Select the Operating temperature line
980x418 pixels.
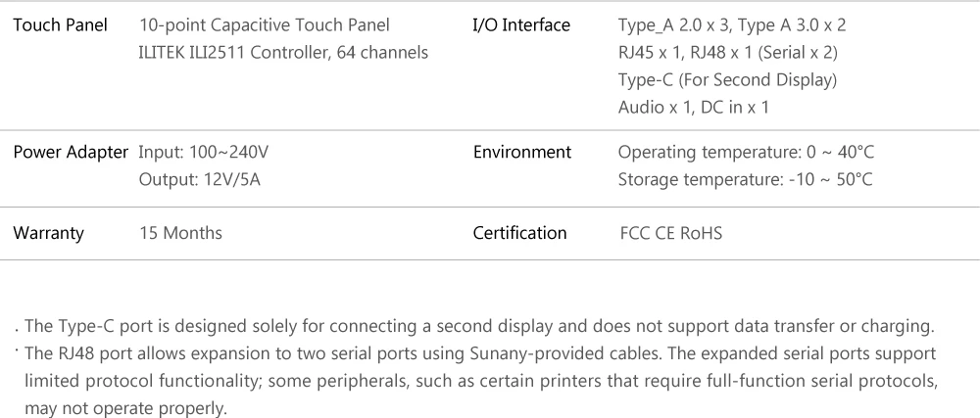tap(746, 153)
